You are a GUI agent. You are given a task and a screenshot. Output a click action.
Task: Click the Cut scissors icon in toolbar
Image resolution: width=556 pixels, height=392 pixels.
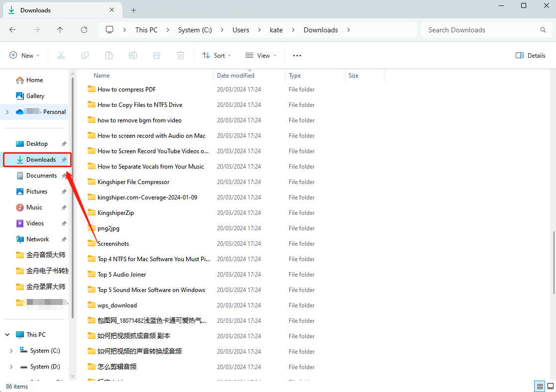tap(61, 55)
